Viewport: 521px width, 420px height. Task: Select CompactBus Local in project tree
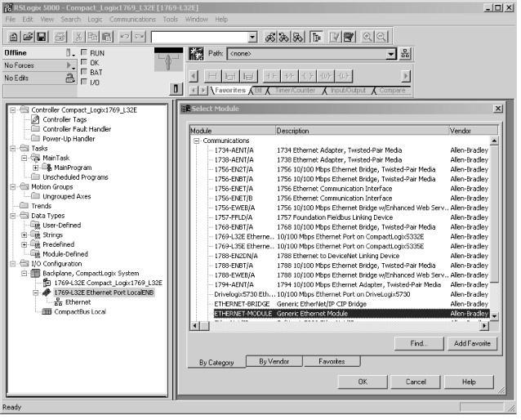pyautogui.click(x=80, y=311)
